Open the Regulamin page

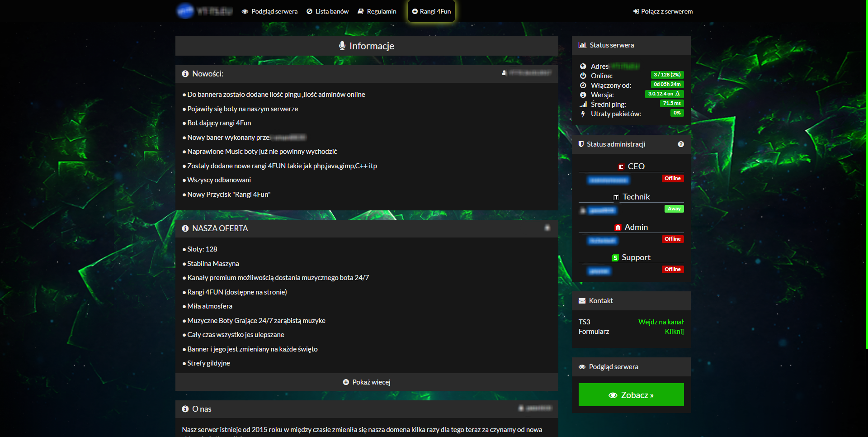(377, 11)
